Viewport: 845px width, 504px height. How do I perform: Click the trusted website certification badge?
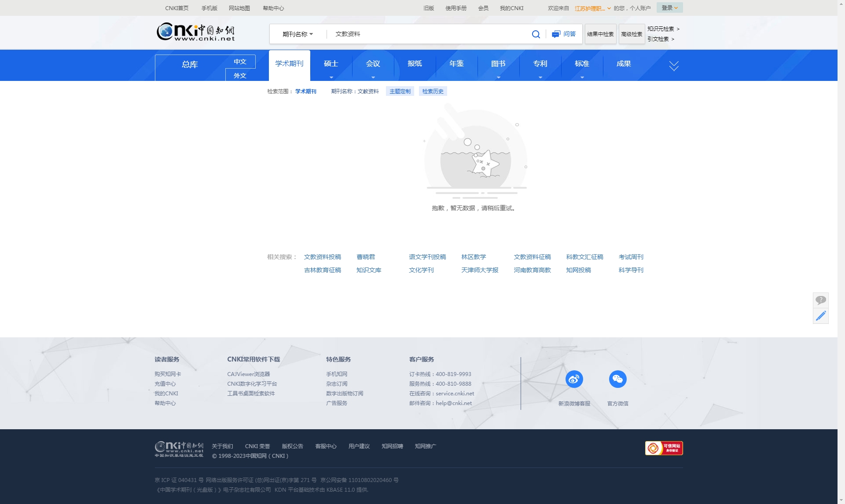pyautogui.click(x=664, y=448)
